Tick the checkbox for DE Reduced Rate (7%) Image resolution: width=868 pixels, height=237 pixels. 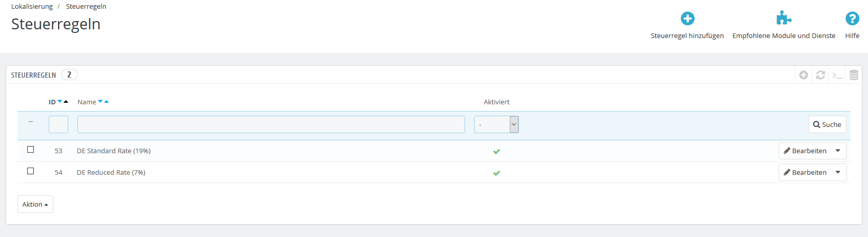tap(31, 171)
